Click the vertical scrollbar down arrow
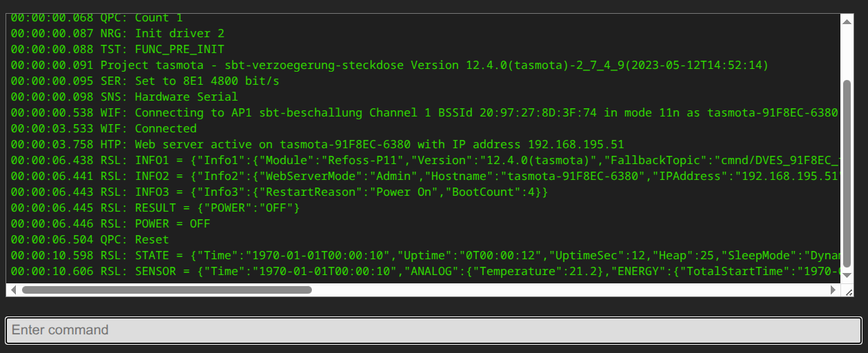 click(x=847, y=277)
